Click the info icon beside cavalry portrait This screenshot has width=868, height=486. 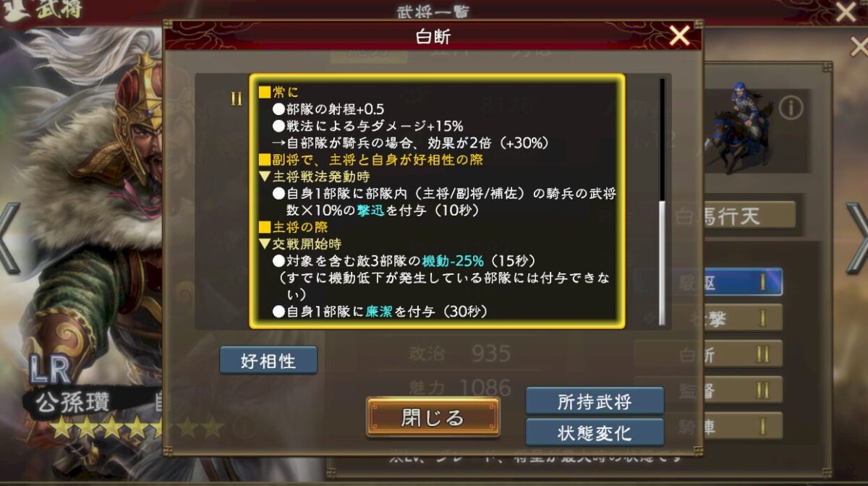point(791,108)
